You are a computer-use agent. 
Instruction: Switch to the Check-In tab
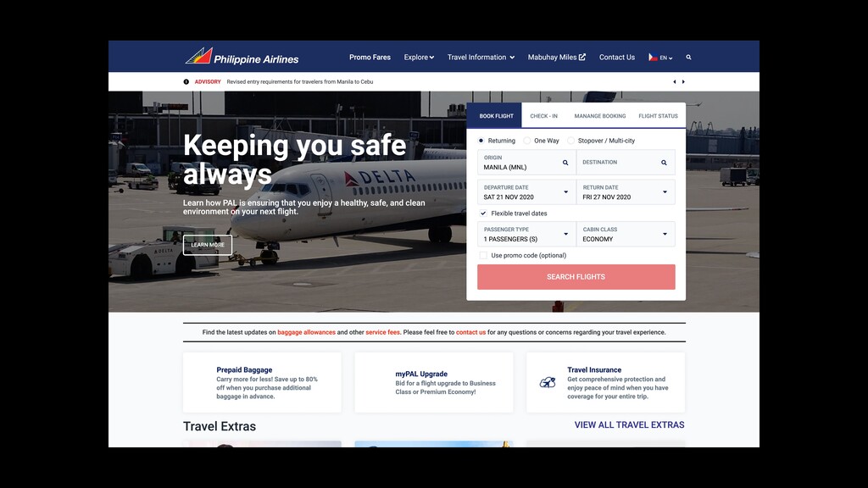point(543,116)
